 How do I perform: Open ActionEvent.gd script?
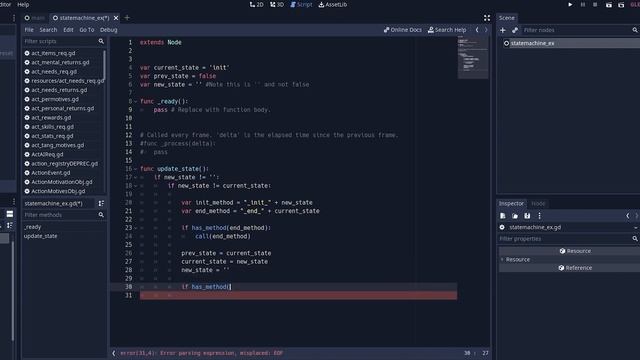pyautogui.click(x=51, y=173)
